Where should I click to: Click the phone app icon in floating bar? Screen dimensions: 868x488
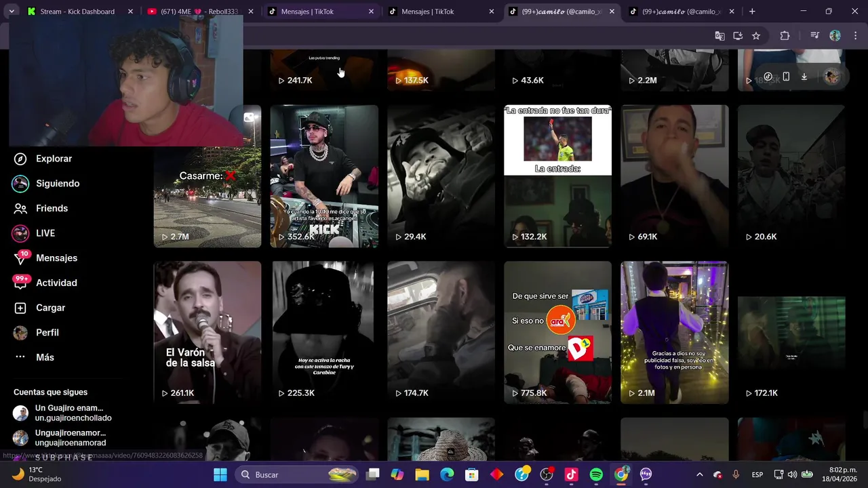click(786, 77)
